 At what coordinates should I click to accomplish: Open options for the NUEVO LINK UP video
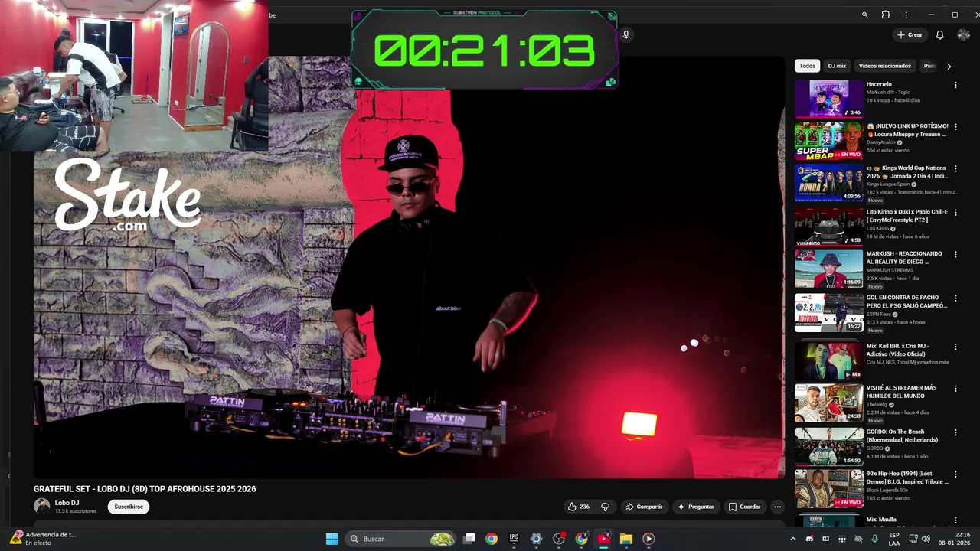[x=955, y=127]
